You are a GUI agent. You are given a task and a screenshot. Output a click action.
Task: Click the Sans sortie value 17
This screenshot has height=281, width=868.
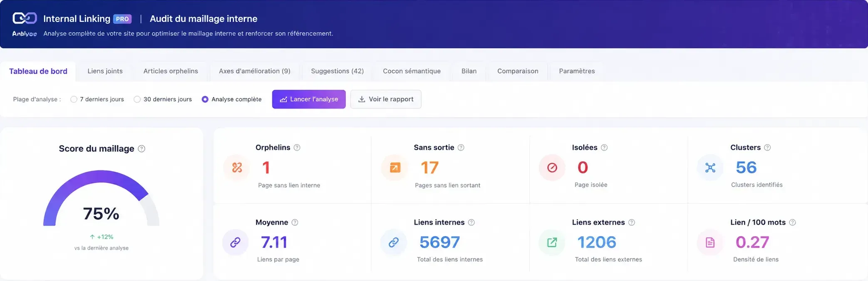[429, 168]
